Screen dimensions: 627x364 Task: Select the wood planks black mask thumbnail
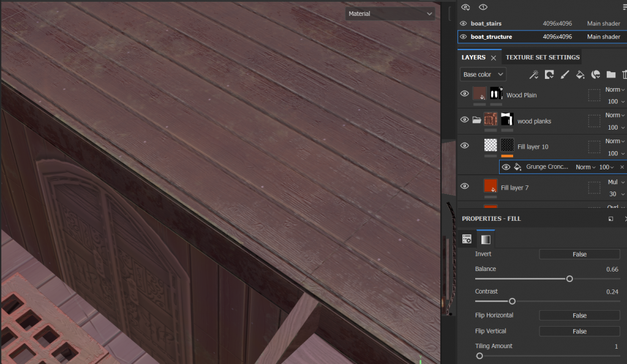(x=507, y=119)
